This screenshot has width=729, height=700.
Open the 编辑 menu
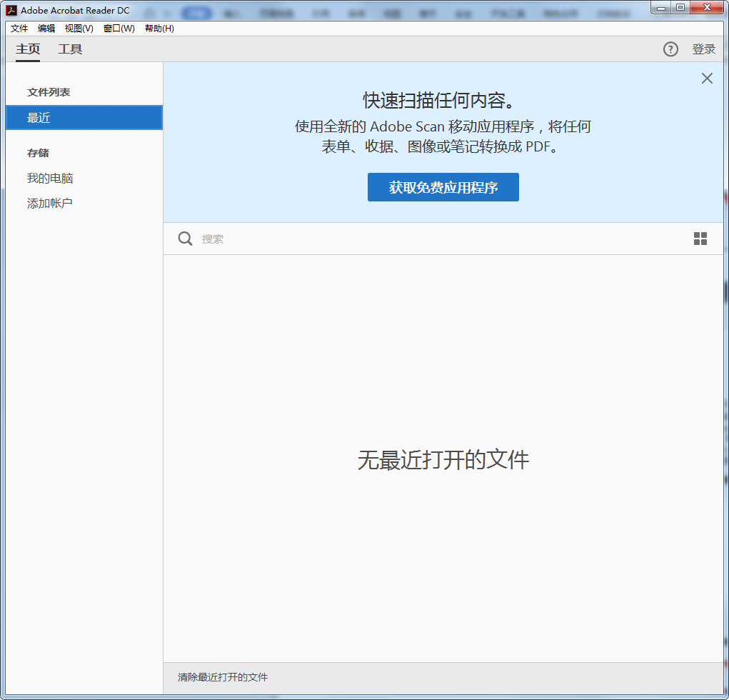click(46, 29)
